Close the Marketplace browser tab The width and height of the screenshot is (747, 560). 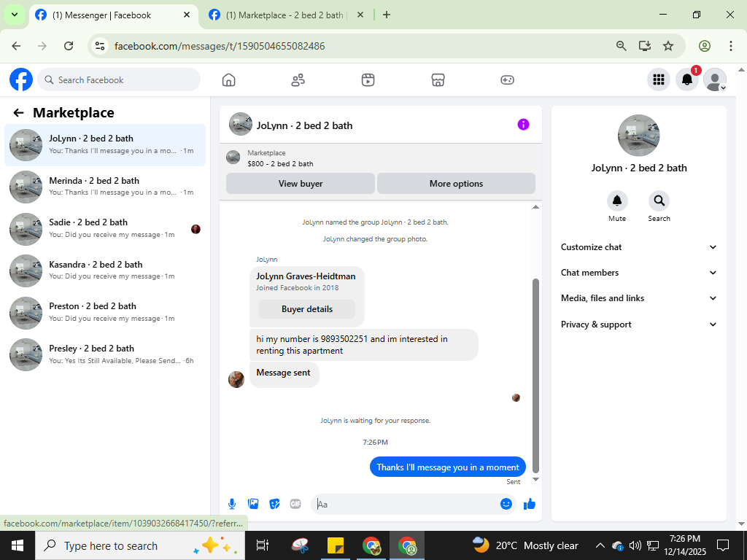(360, 15)
